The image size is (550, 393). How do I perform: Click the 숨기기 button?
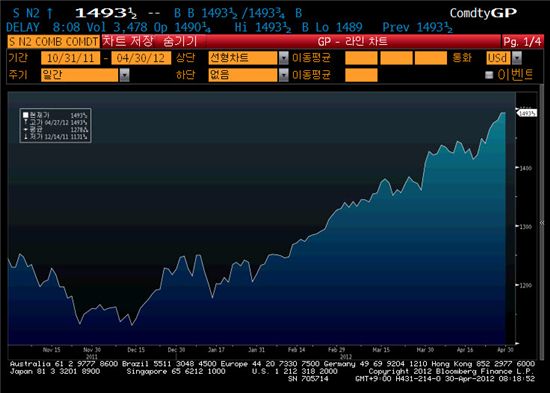[x=180, y=41]
